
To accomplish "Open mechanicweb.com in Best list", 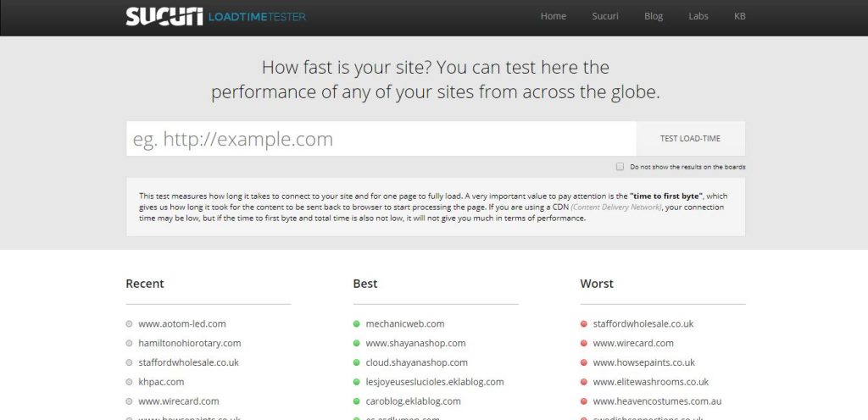I will [x=405, y=323].
